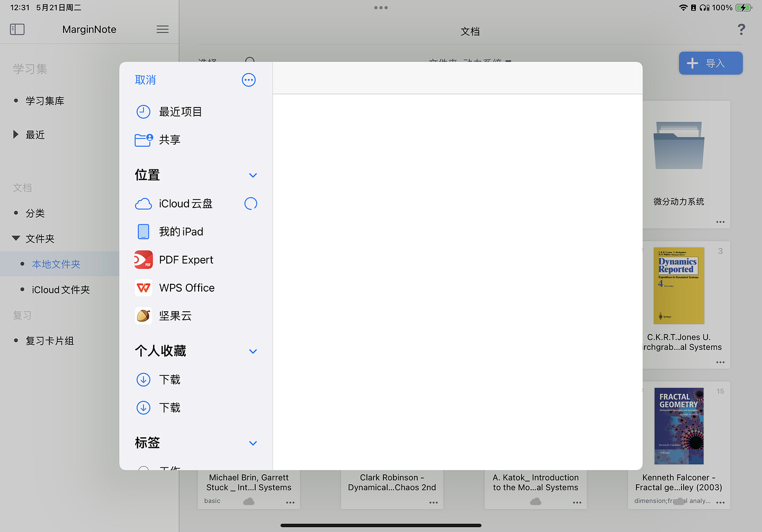Open the MarginNote hamburger menu
Image resolution: width=762 pixels, height=532 pixels.
[163, 29]
